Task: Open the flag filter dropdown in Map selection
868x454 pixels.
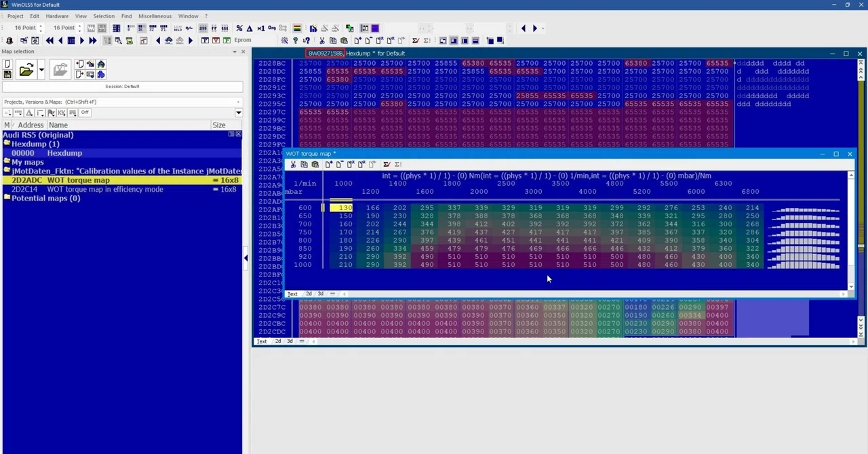Action: click(x=51, y=112)
